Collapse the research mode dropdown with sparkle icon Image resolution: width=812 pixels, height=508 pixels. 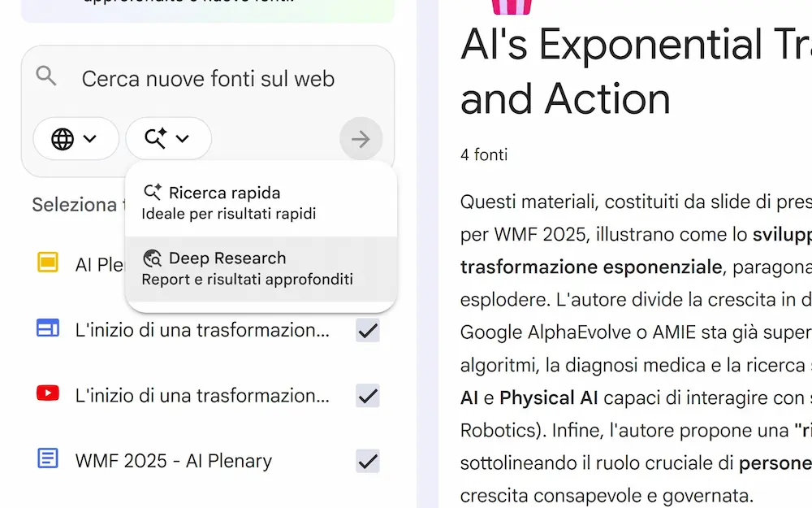coord(168,139)
